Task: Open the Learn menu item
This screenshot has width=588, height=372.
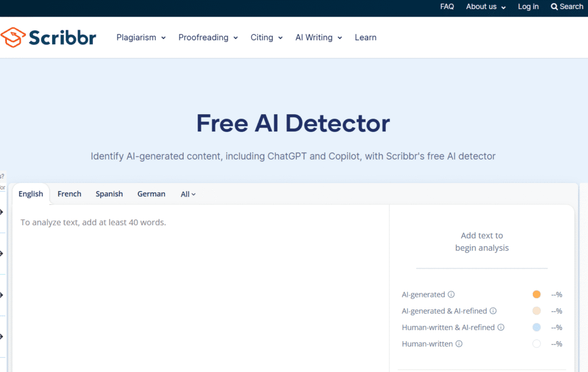Action: pos(365,37)
